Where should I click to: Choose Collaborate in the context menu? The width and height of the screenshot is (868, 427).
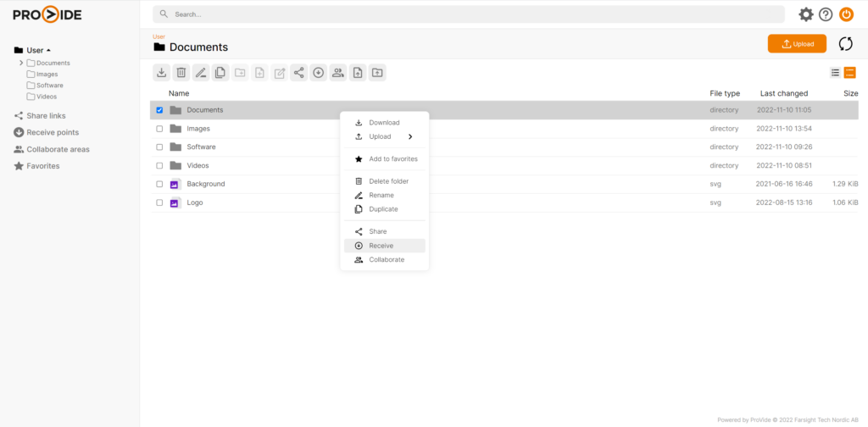(x=385, y=259)
